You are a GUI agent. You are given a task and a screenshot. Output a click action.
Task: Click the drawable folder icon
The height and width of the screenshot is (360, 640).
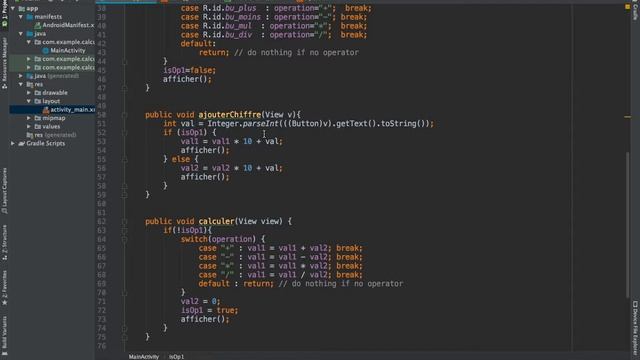pos(38,93)
